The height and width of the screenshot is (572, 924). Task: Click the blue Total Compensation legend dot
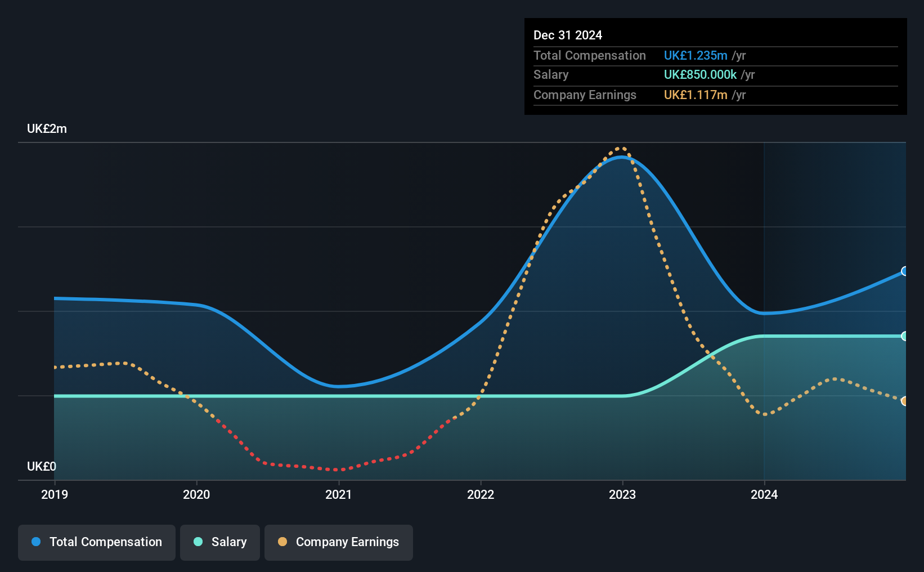[36, 542]
